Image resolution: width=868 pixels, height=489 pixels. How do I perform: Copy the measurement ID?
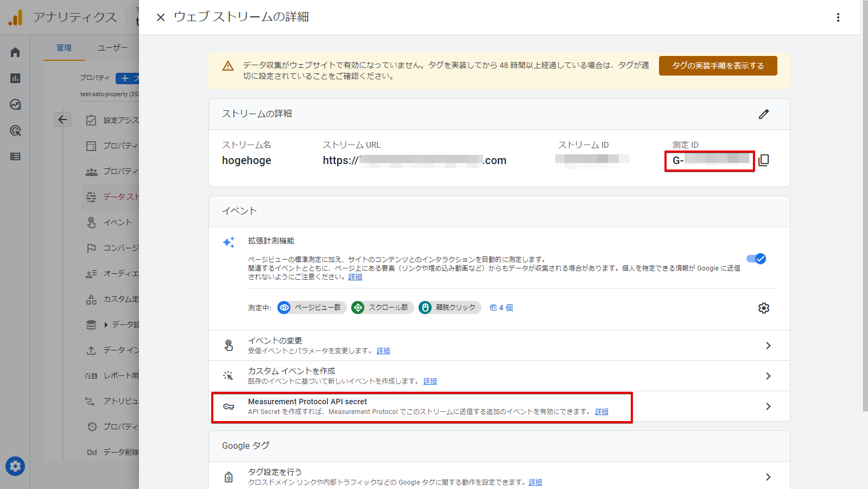tap(764, 160)
